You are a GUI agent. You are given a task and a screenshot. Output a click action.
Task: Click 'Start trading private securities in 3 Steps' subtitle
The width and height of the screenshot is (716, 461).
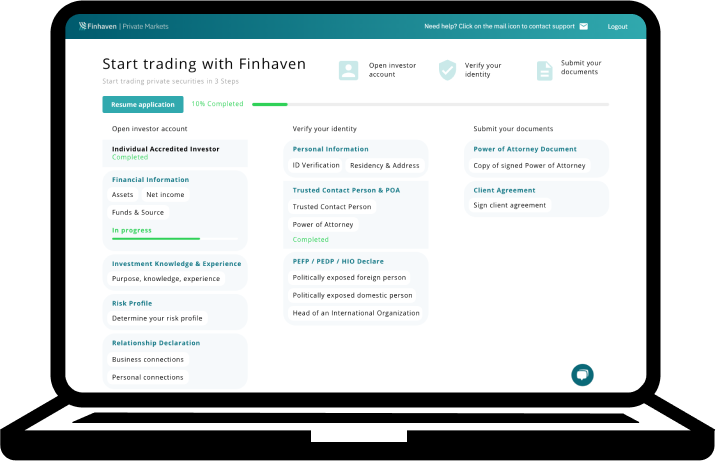[170, 81]
